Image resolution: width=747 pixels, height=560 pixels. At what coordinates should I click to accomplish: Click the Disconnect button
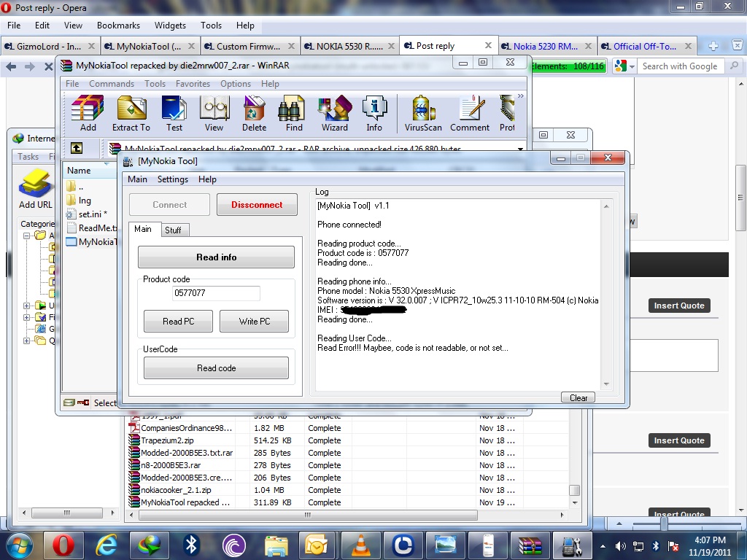(257, 205)
